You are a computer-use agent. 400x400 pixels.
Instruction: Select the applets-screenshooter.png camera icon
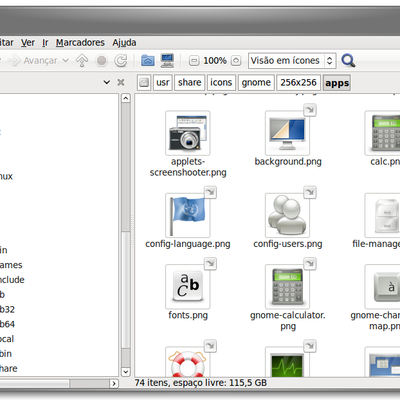pos(188,133)
